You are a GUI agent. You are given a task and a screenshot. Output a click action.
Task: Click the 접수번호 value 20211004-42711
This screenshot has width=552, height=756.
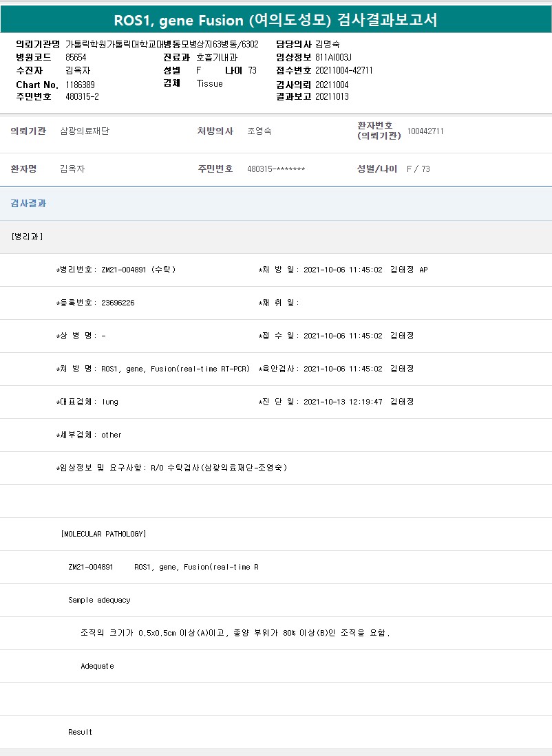343,70
